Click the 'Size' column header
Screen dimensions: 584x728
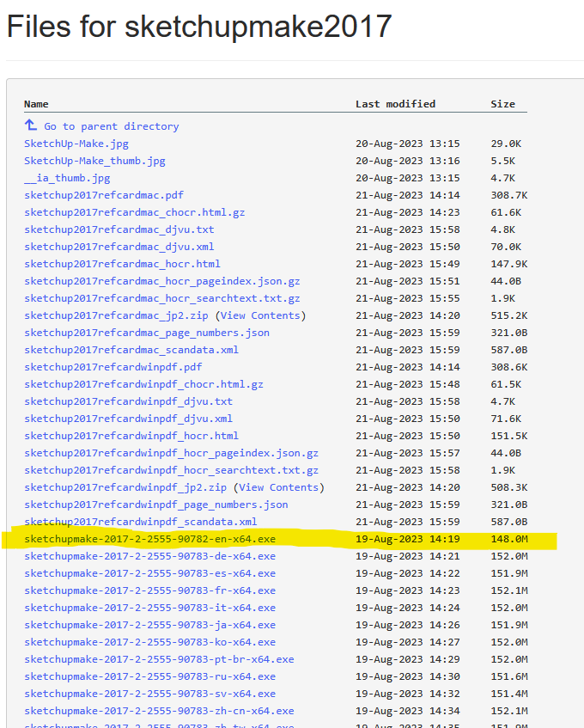(x=502, y=104)
